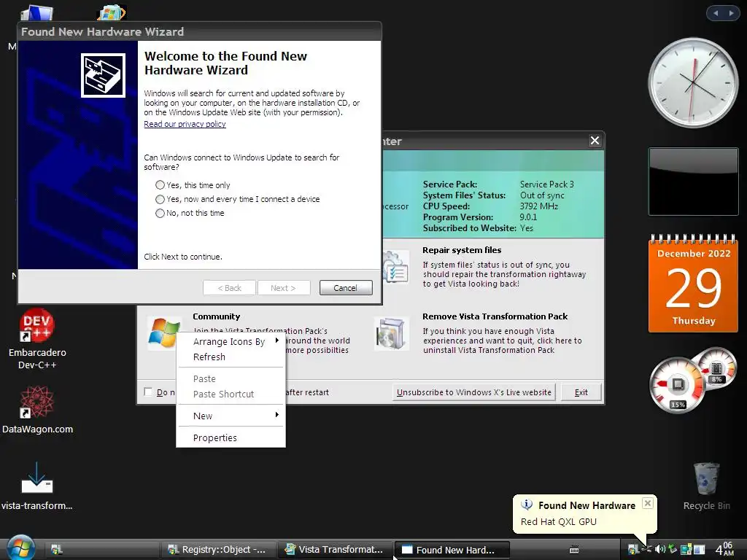Click the black sidebar gadget panel
747x560 pixels.
tap(693, 182)
